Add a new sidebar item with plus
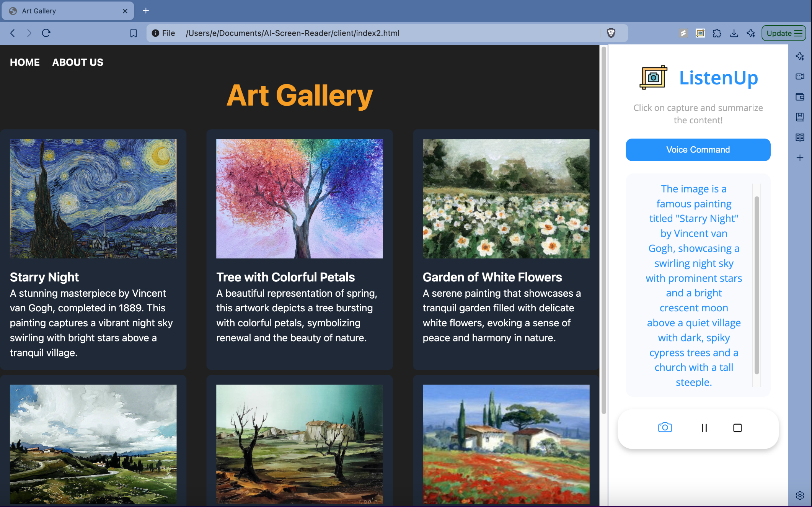 click(x=800, y=157)
